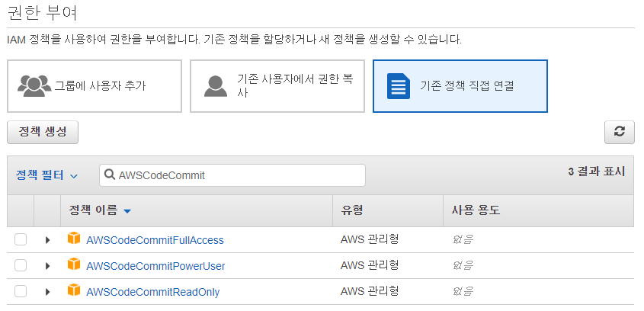Click the single user silhouette icon
The height and width of the screenshot is (311, 644).
pyautogui.click(x=216, y=86)
